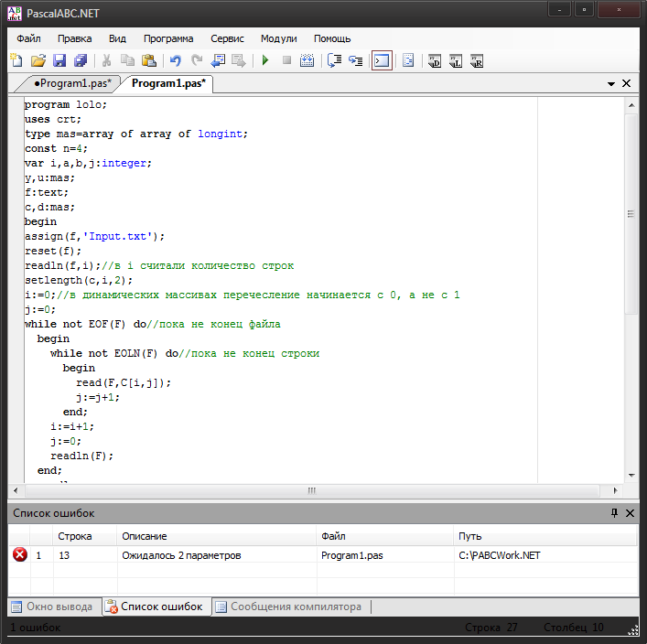Click the horizontal scrollbar of the code editor
Viewport: 647px width, 644px height.
(x=311, y=490)
